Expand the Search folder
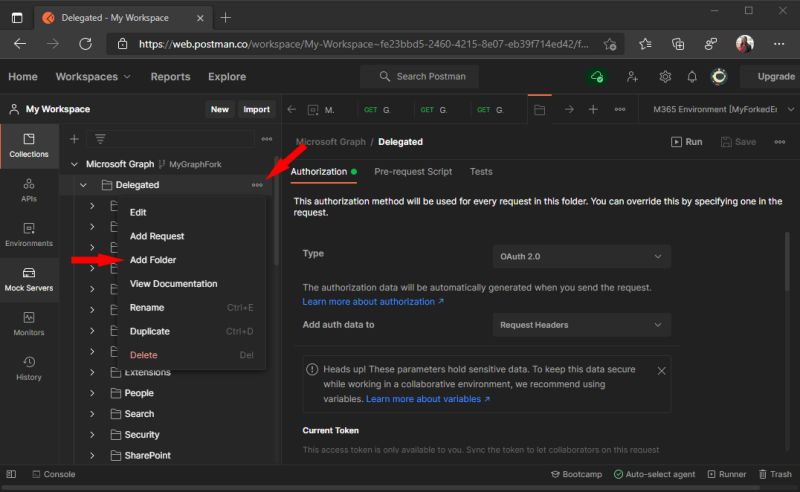 point(92,413)
